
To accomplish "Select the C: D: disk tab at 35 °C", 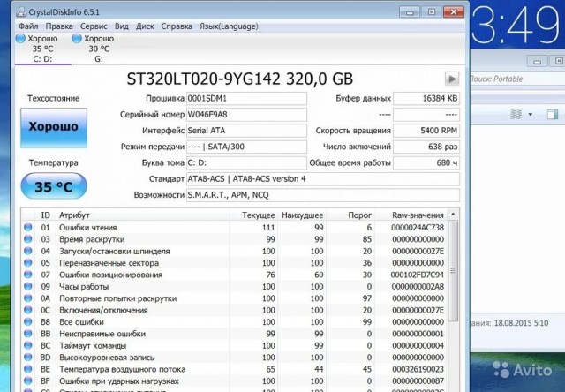I will pos(42,49).
